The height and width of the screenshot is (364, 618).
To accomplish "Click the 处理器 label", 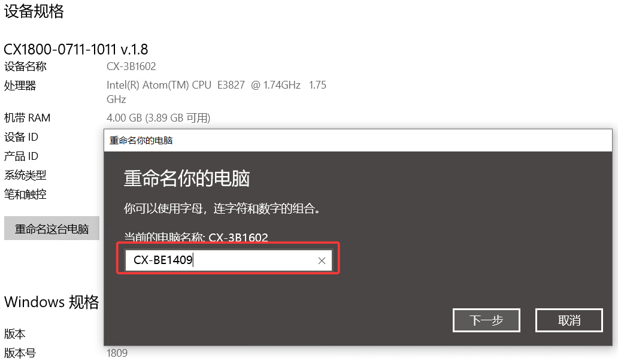I will pyautogui.click(x=20, y=85).
